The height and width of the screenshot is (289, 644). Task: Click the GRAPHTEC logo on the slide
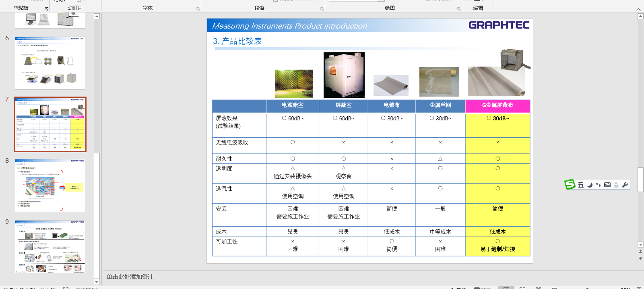(499, 25)
